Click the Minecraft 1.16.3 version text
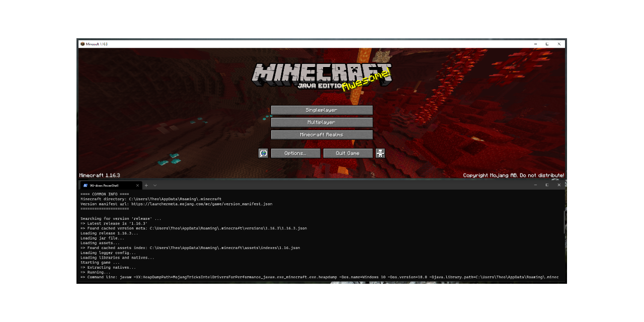The width and height of the screenshot is (644, 322). (100, 176)
